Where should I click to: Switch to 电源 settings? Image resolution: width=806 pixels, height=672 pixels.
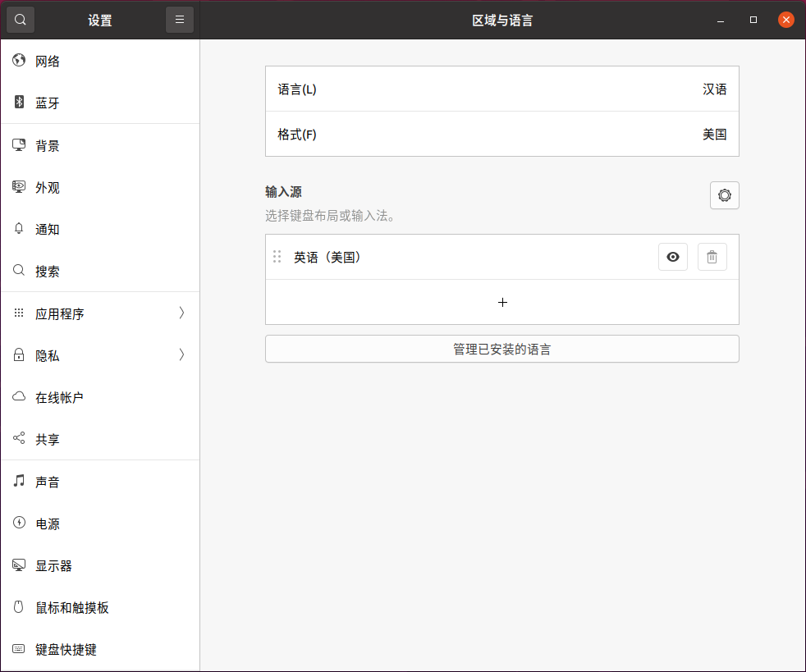point(100,523)
